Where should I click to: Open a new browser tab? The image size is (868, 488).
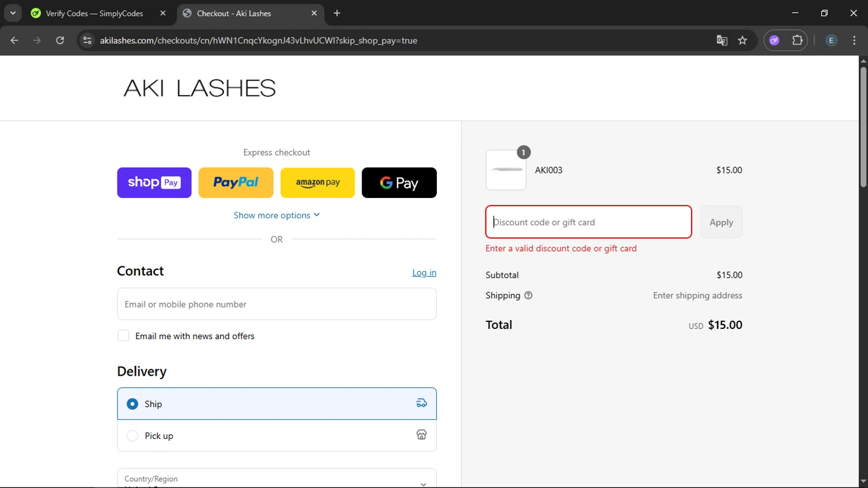tap(337, 13)
